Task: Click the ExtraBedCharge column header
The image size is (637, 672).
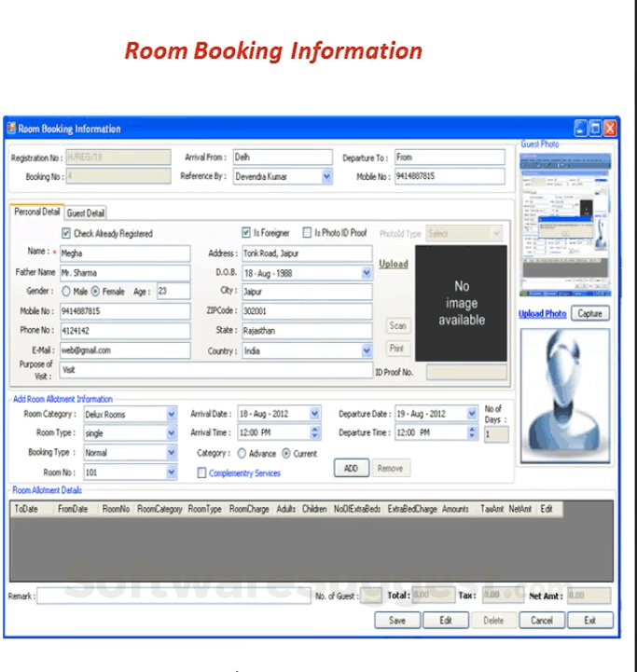Action: coord(412,509)
